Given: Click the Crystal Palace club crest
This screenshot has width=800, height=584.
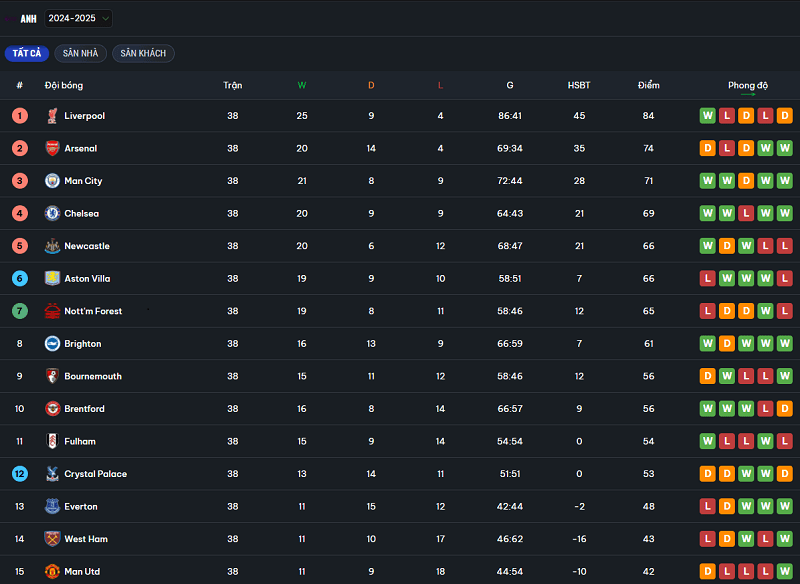Looking at the screenshot, I should (x=52, y=474).
